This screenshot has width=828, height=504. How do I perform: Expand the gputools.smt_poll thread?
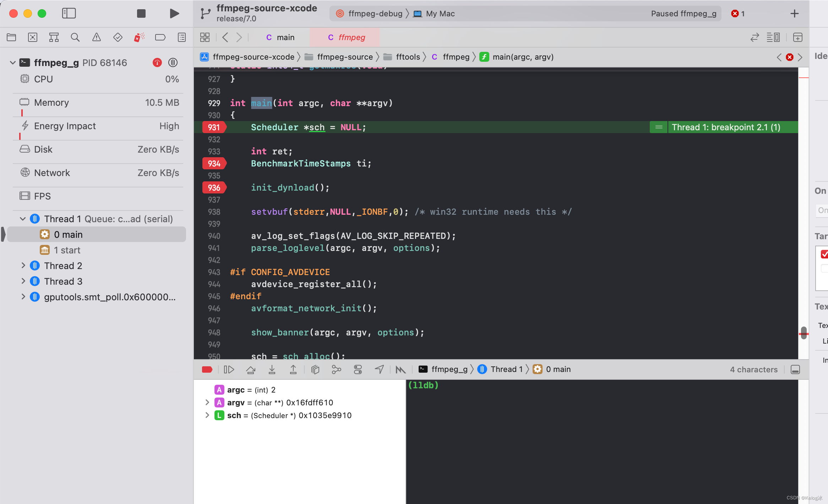pos(23,297)
